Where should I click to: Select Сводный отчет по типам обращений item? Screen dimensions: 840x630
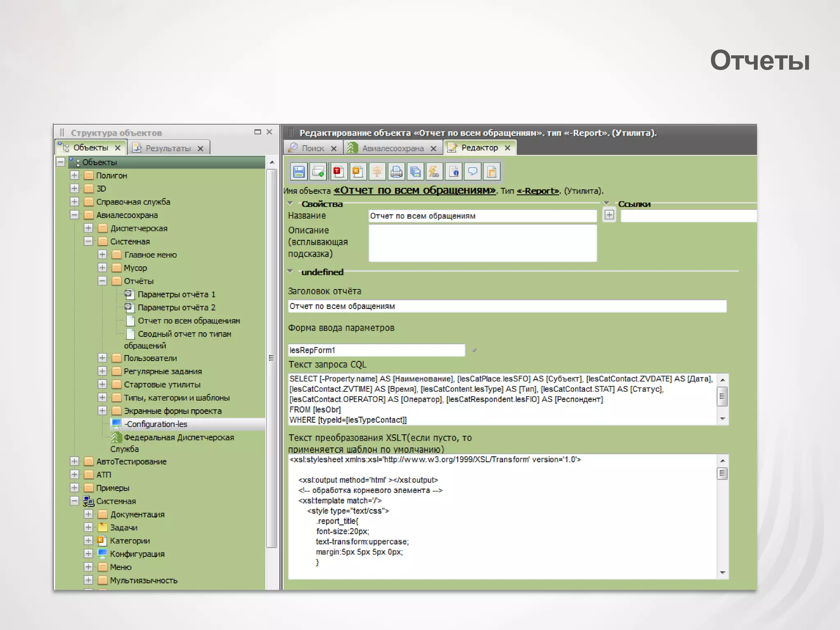[x=184, y=334]
